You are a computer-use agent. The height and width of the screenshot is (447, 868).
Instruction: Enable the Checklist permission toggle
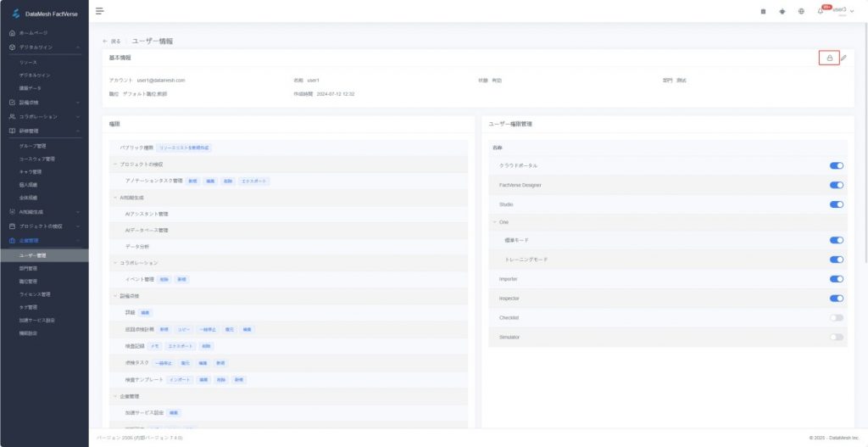(x=836, y=318)
